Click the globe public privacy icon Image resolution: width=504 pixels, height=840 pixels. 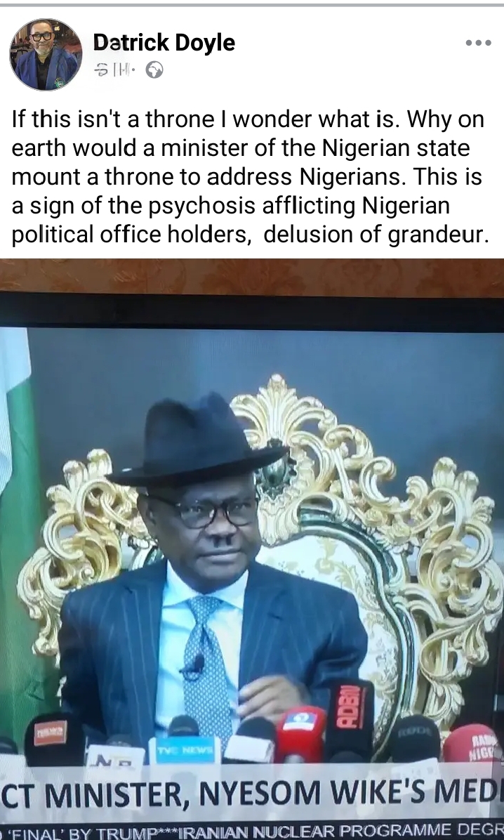(154, 70)
